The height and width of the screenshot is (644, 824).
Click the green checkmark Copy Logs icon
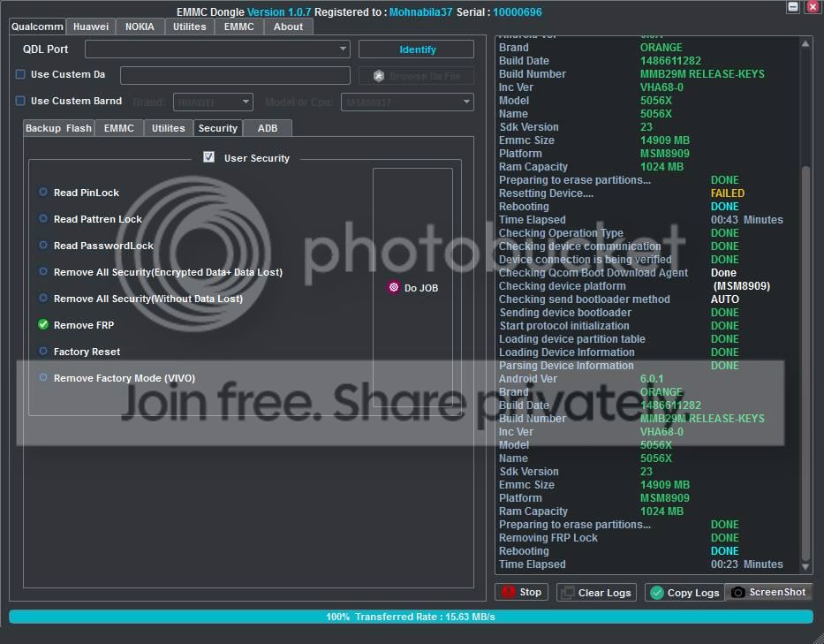[x=657, y=593]
